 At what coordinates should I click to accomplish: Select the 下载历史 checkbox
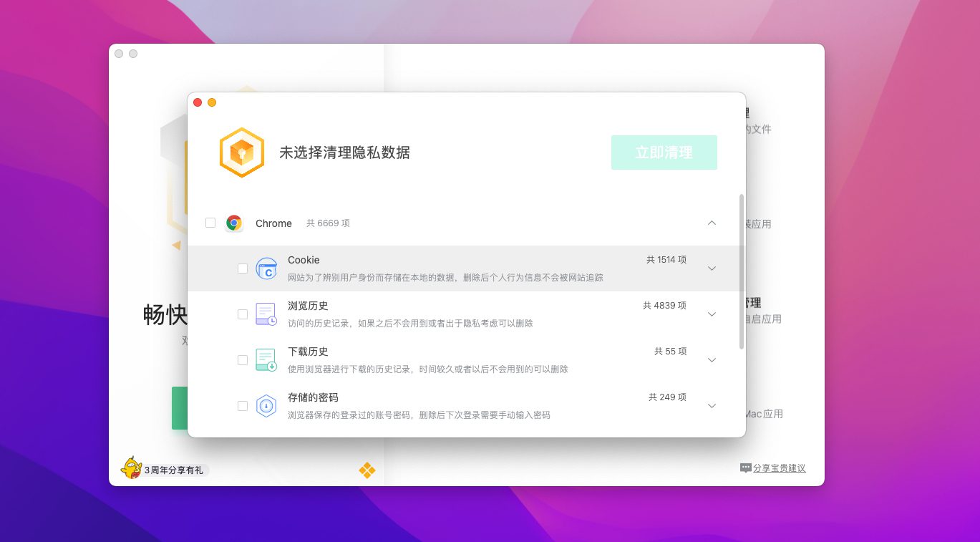[243, 360]
